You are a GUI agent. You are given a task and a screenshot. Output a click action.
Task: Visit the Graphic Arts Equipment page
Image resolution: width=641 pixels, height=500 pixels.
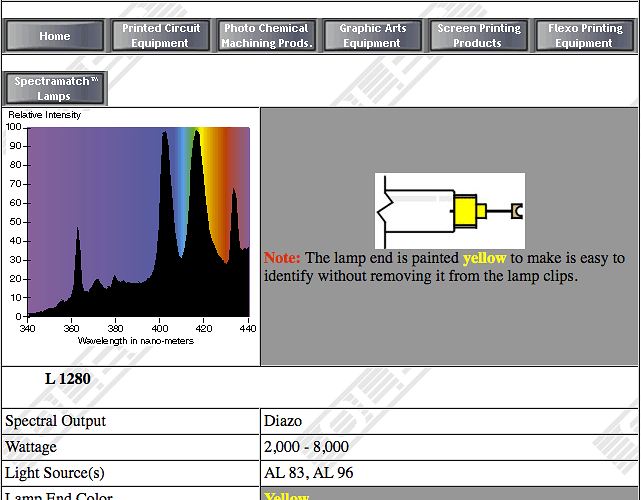click(372, 36)
